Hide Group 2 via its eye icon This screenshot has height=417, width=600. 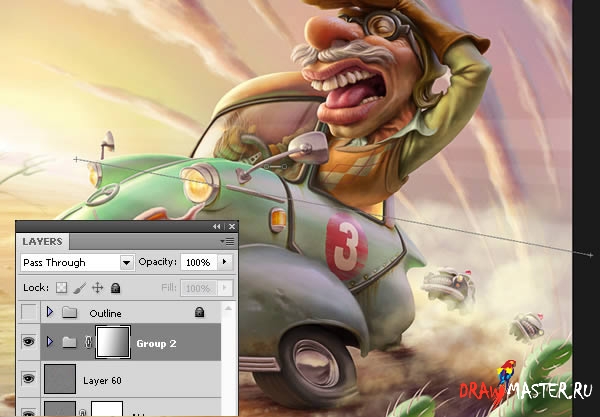tap(29, 341)
